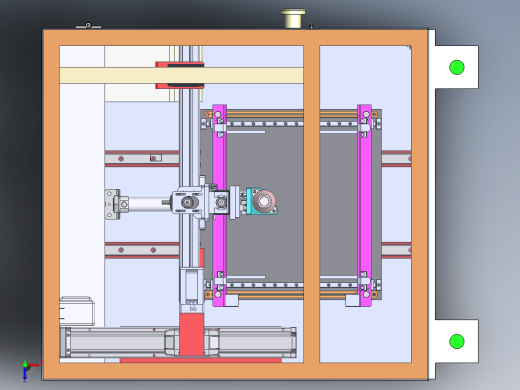
Task: Select the orange center vertical frame post
Action: pos(312,204)
